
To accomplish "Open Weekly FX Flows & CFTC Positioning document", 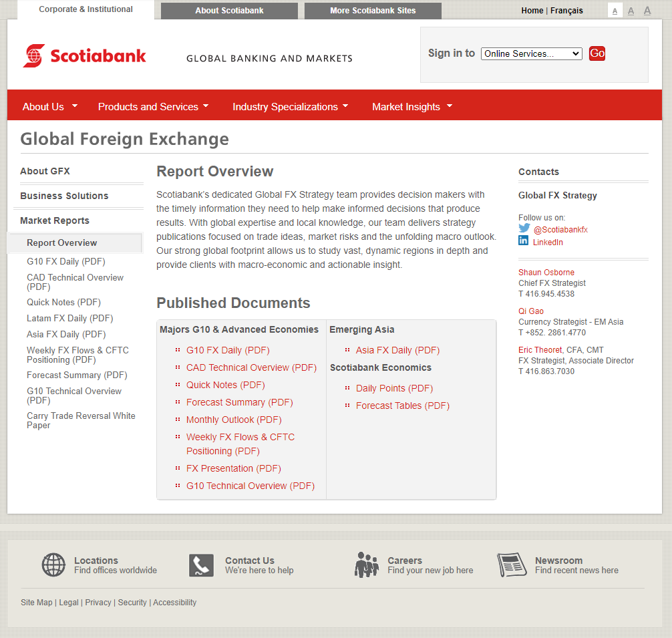I will [240, 444].
